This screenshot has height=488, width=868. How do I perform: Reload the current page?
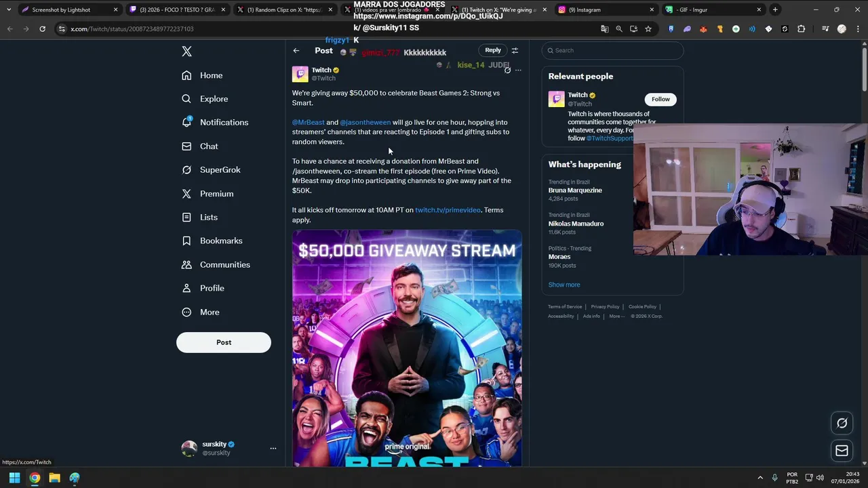pos(42,29)
